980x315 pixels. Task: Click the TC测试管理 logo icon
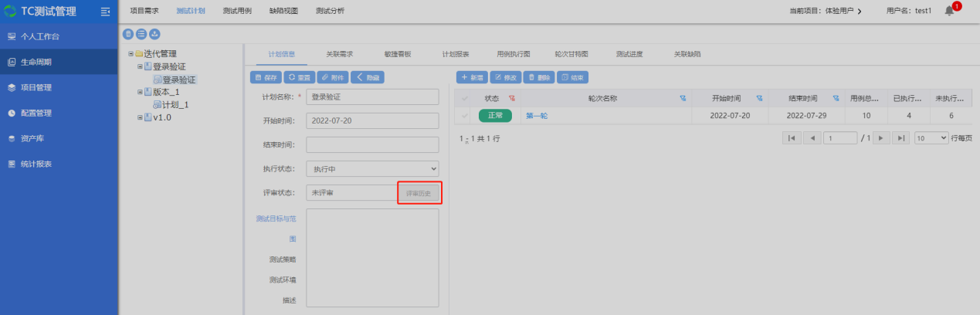(x=10, y=11)
